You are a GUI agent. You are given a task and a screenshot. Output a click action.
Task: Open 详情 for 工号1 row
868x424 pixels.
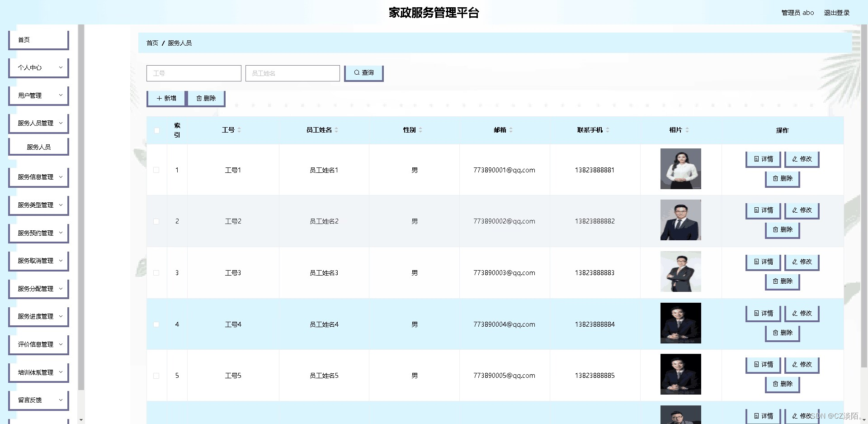[x=763, y=159]
